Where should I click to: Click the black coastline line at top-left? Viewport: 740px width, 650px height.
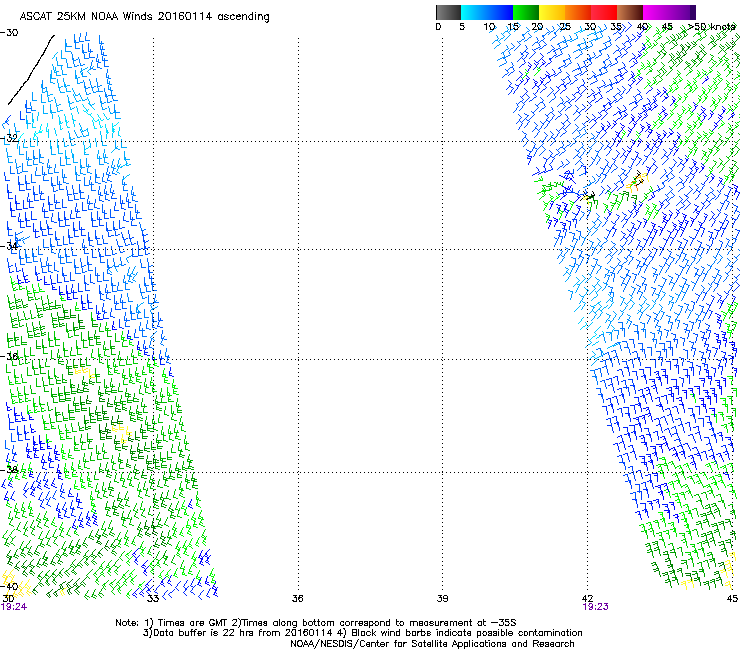[x=31, y=69]
